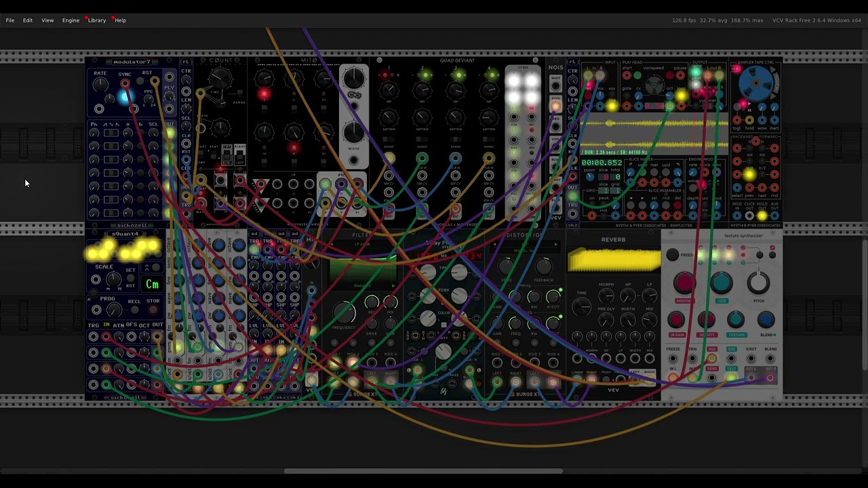
Task: Open the View menu
Action: pyautogui.click(x=47, y=20)
